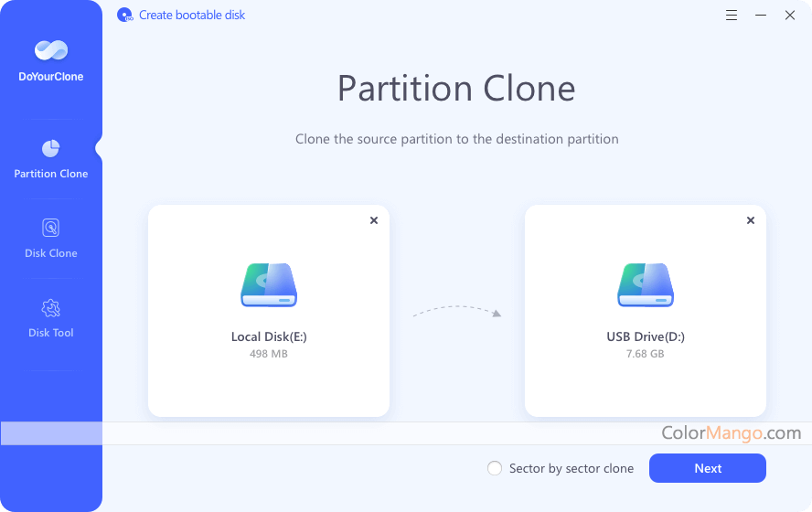Click the Next button
The image size is (812, 512).
pos(707,468)
